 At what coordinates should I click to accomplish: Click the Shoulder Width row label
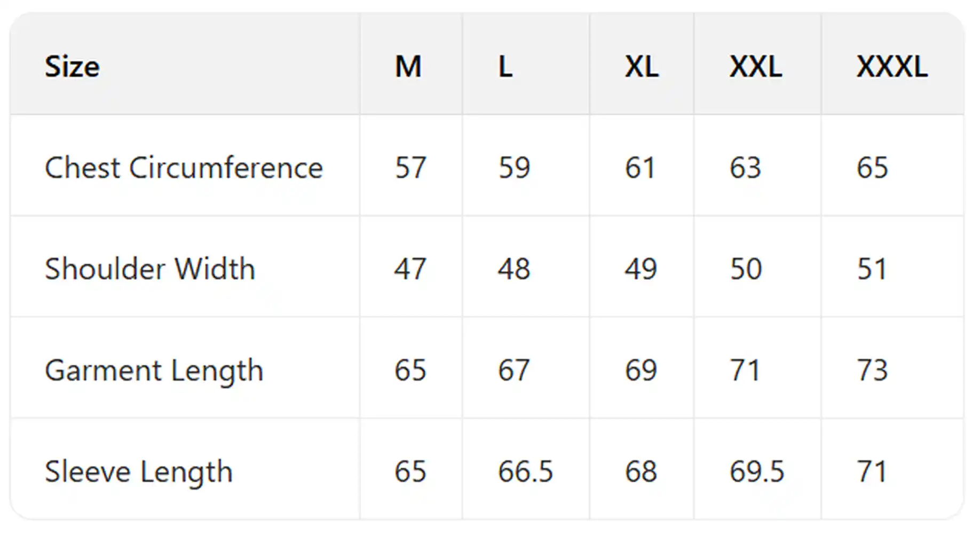pos(150,269)
